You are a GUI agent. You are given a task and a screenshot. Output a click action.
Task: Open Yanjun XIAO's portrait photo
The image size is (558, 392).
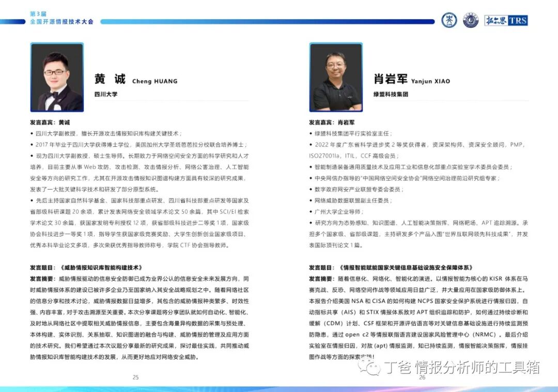(336, 77)
